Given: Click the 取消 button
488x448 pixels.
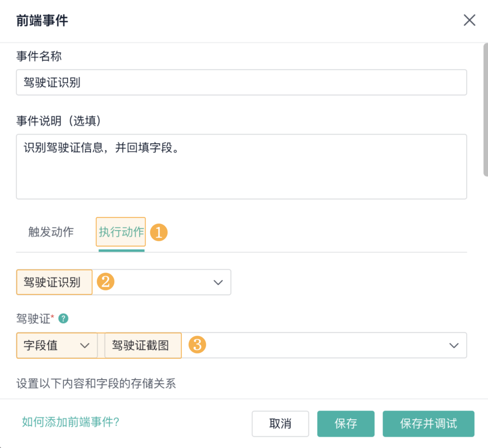Looking at the screenshot, I should coord(280,424).
